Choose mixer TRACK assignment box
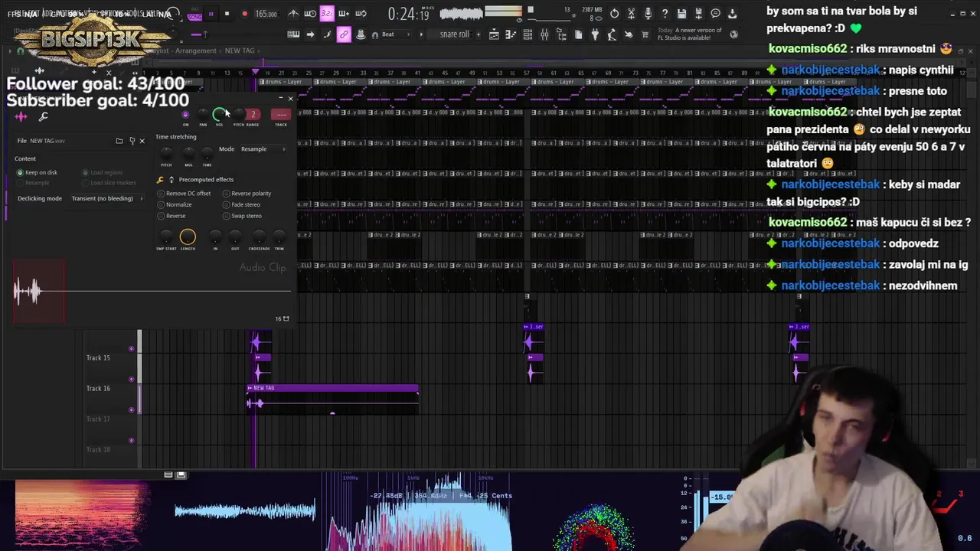This screenshot has height=551, width=980. pos(281,115)
